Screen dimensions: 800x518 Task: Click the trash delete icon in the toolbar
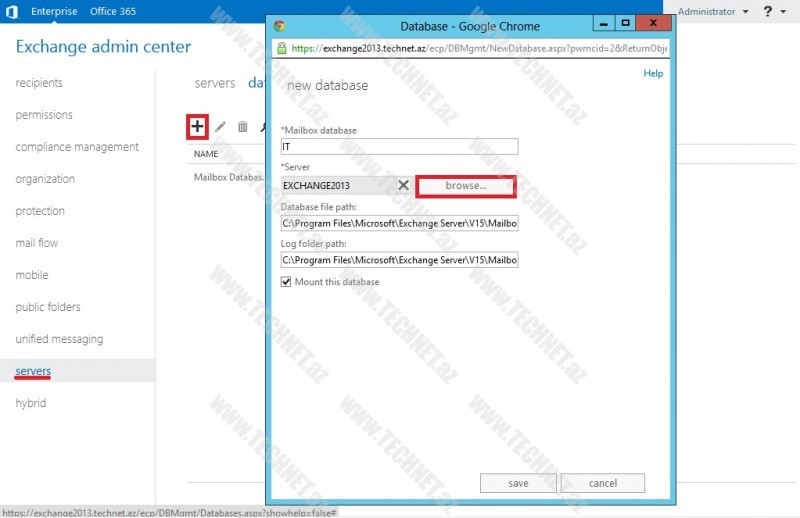pyautogui.click(x=242, y=127)
